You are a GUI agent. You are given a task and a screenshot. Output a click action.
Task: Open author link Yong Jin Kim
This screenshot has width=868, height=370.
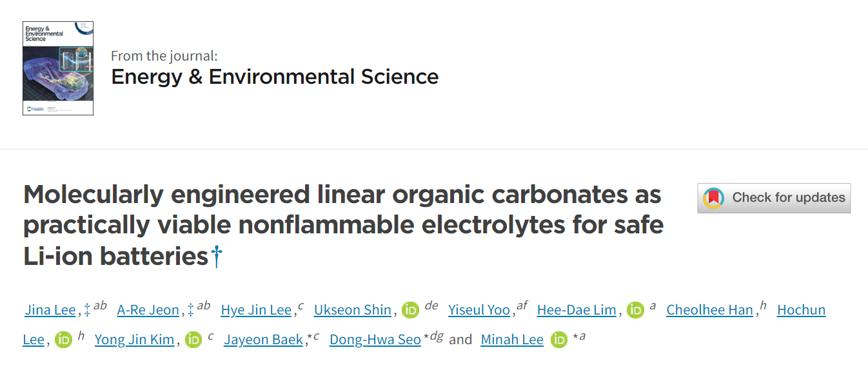point(134,340)
